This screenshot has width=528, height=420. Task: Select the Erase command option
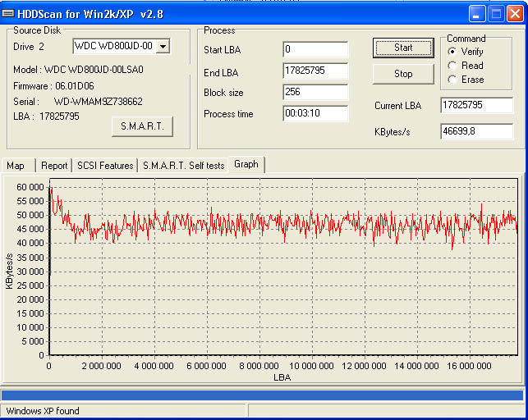click(x=452, y=80)
